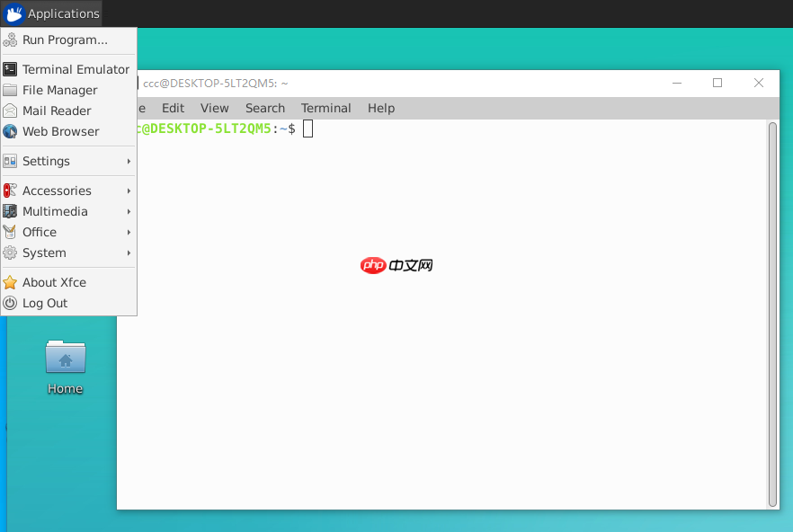Open the Mail Reader
This screenshot has height=532, width=793.
tap(60, 111)
